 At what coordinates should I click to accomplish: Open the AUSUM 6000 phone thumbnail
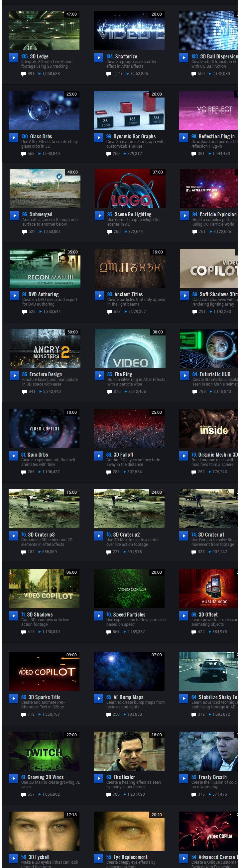coord(208,588)
